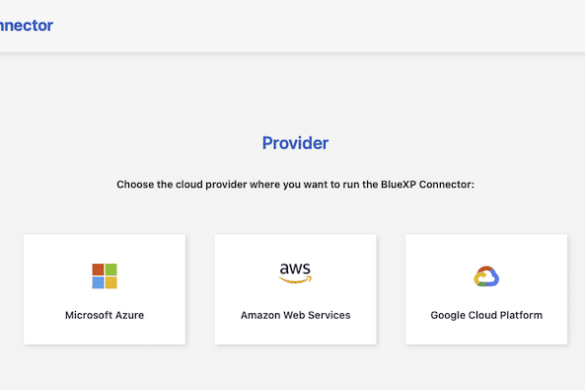
Task: Click the orange smile arrow under aws
Action: click(x=295, y=280)
